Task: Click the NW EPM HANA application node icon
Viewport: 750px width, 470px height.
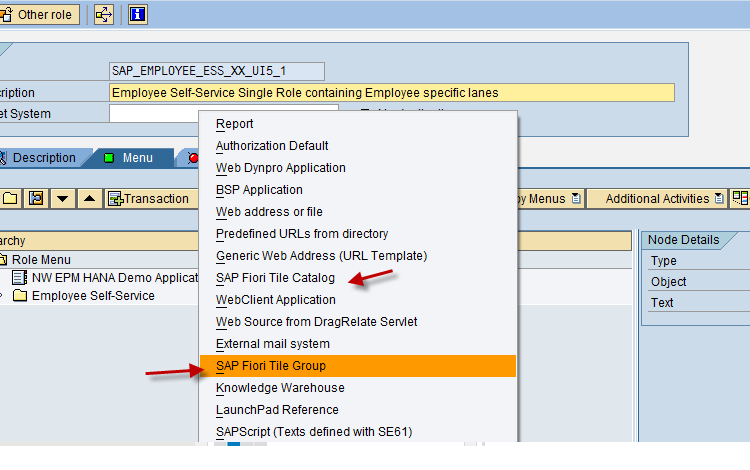Action: [20, 278]
